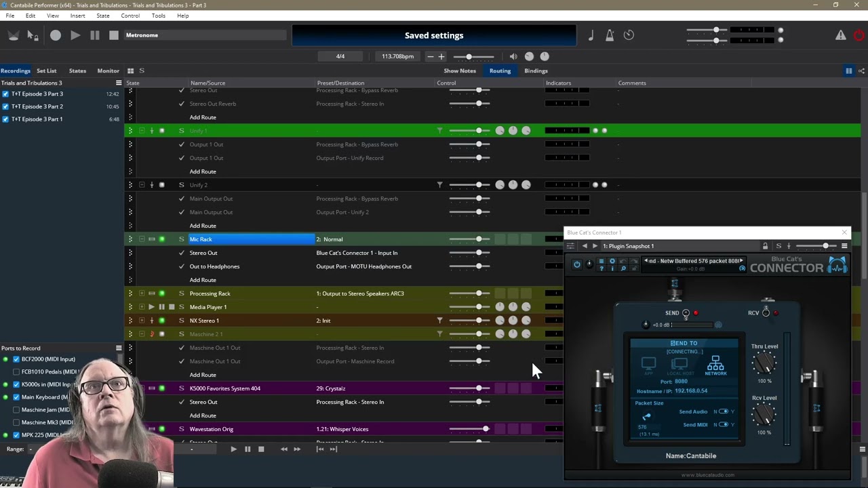Click the warning triangle icon
The width and height of the screenshot is (868, 488).
841,35
